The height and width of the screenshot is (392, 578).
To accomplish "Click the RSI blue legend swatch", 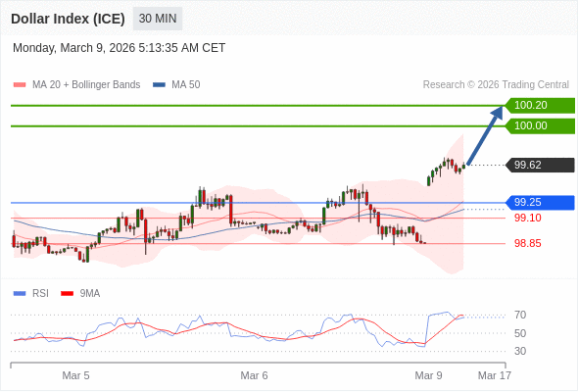I will tap(20, 294).
